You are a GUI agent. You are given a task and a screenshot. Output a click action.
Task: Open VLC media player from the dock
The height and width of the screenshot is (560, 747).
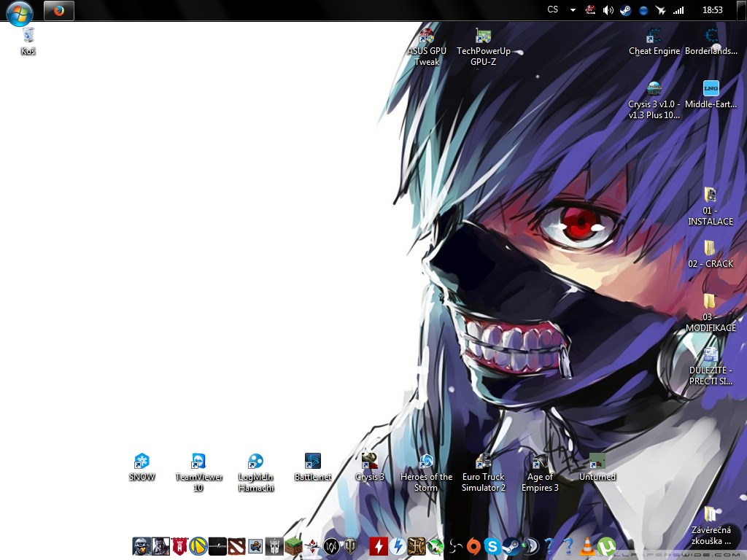[587, 546]
